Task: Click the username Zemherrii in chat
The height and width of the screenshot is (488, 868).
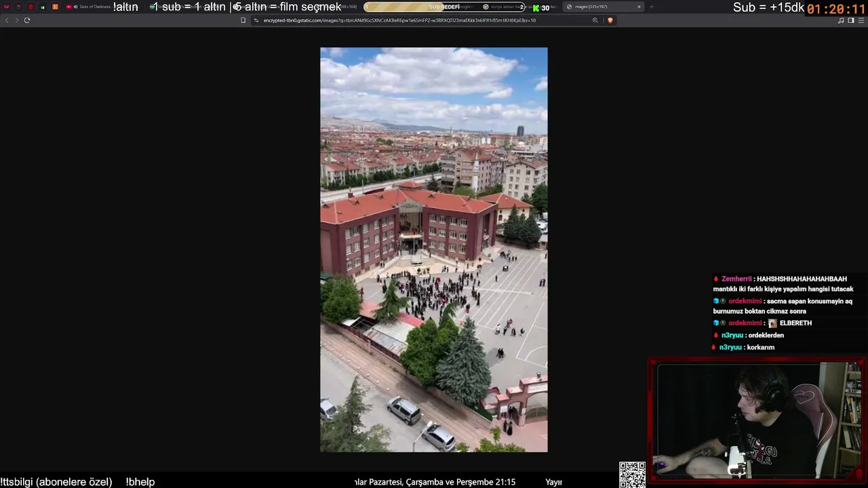Action: [x=736, y=279]
